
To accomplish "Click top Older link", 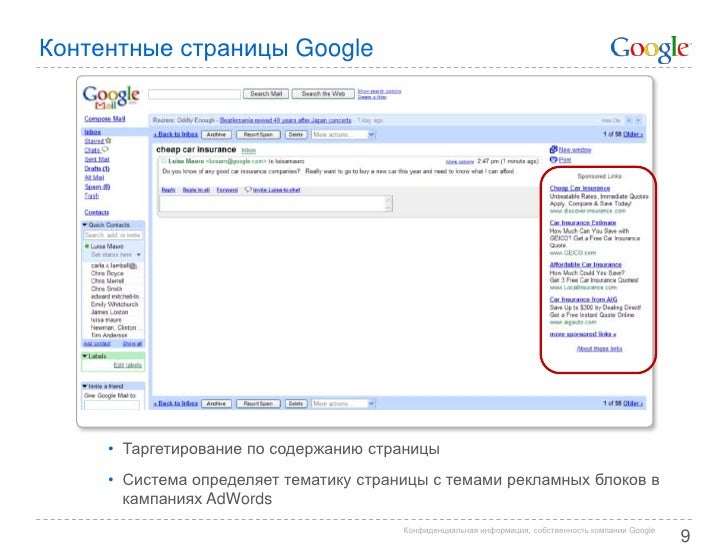I will coord(633,134).
